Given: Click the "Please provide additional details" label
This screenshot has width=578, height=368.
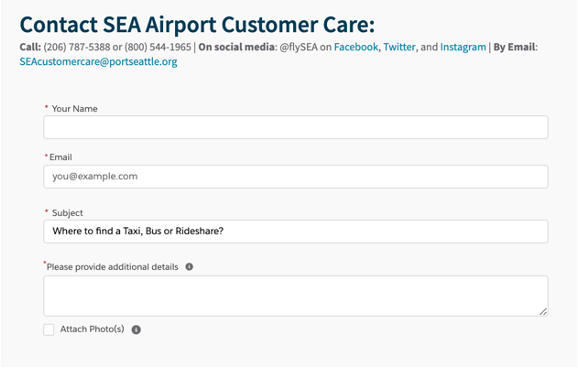Looking at the screenshot, I should [112, 267].
